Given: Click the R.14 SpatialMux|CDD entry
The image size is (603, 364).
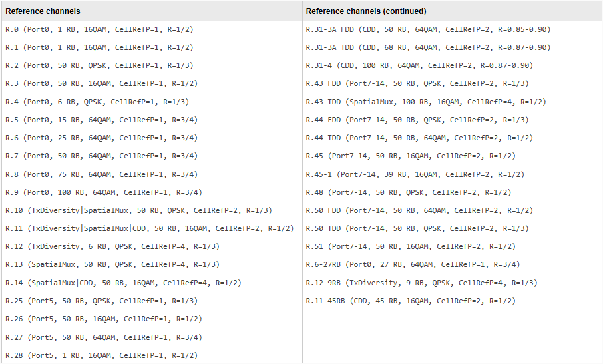Looking at the screenshot, I should coord(123,283).
